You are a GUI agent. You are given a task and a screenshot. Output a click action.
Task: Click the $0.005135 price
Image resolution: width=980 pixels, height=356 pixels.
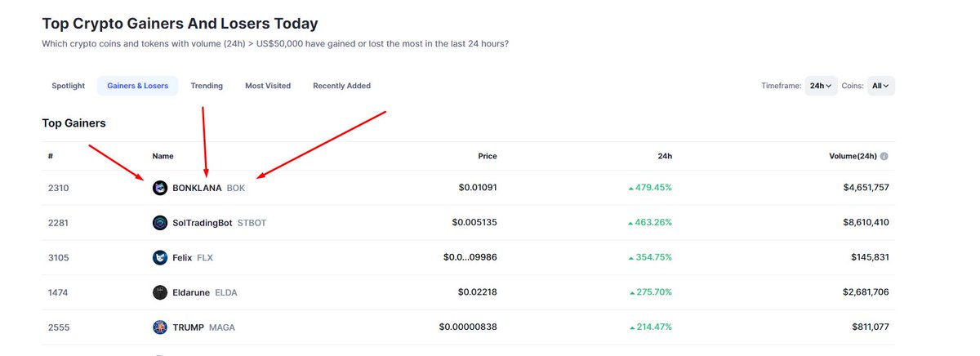pyautogui.click(x=474, y=223)
